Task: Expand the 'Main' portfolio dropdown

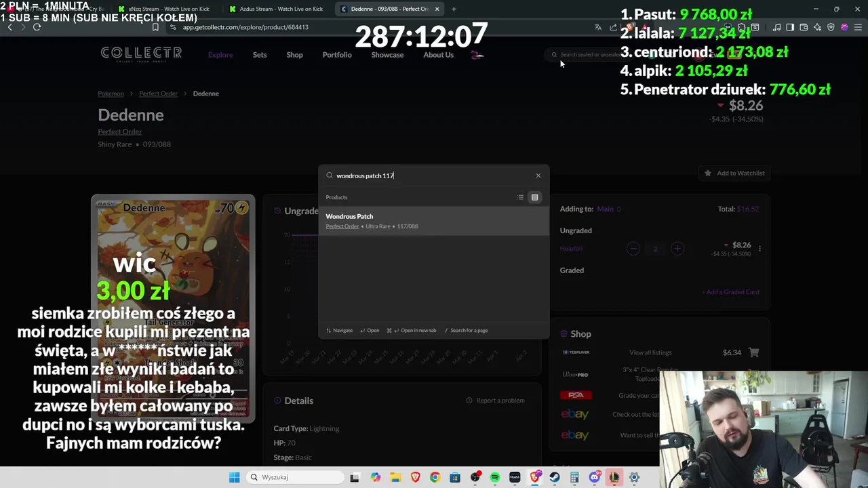Action: 608,209
